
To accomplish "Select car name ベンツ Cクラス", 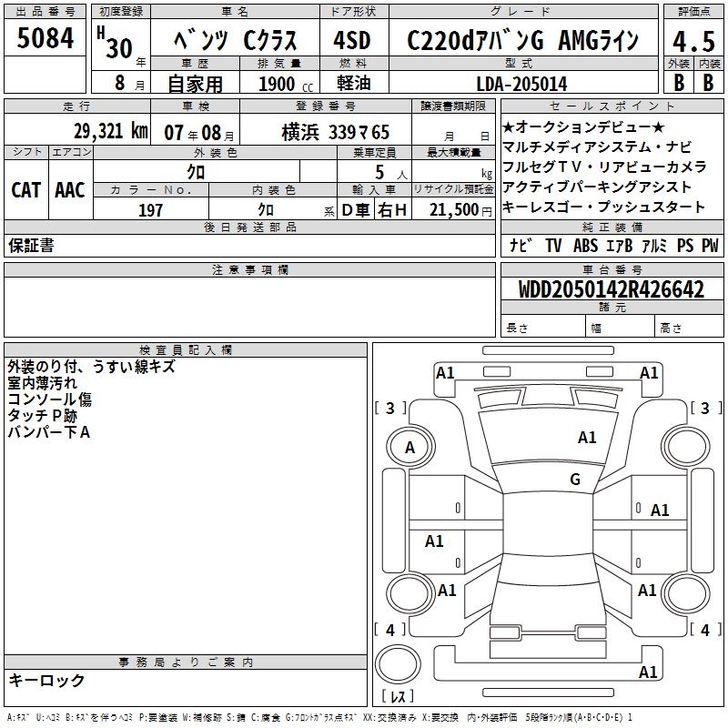I will tap(235, 40).
